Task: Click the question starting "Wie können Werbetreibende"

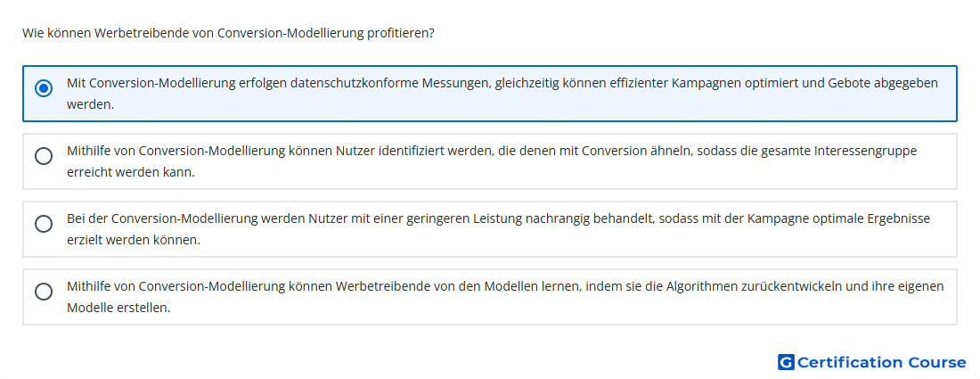Action: click(228, 33)
